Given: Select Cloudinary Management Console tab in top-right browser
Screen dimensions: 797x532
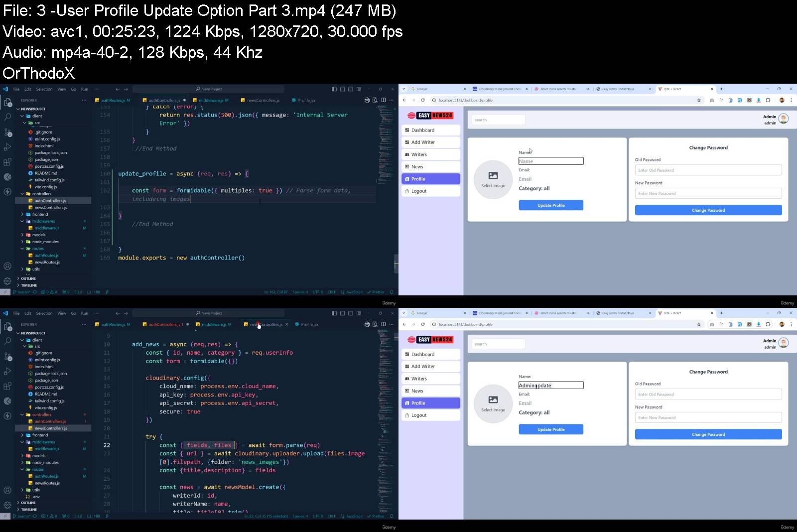Looking at the screenshot, I should [500, 89].
